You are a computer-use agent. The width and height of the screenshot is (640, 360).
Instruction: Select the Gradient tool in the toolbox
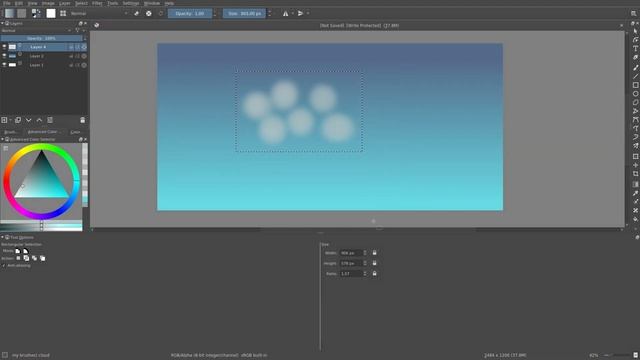[x=636, y=184]
